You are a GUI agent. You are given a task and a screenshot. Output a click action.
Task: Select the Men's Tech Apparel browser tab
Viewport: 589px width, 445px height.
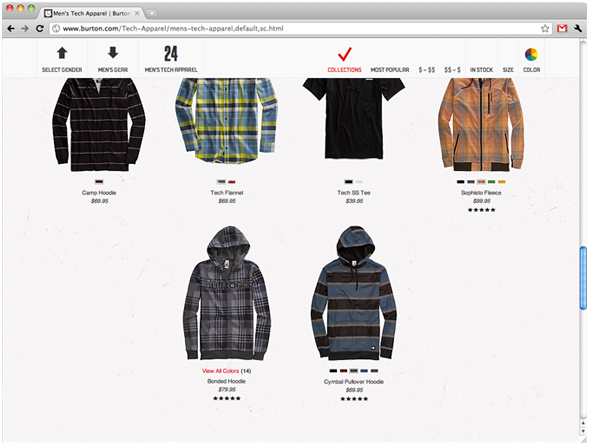(x=92, y=14)
